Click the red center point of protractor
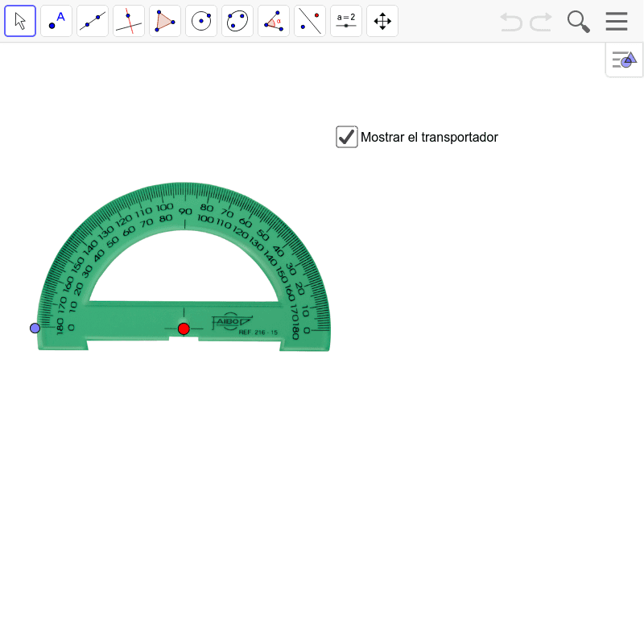Viewport: 644px width, 644px height. tap(184, 328)
